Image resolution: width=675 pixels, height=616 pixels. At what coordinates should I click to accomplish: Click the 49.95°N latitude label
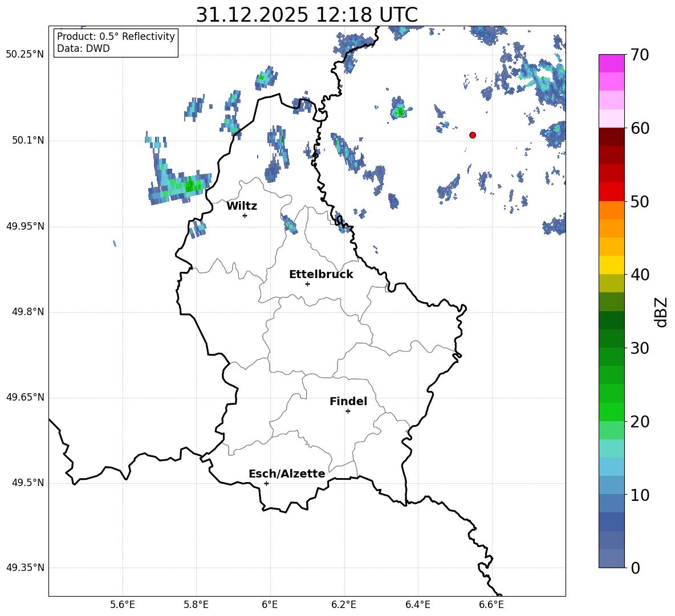pyautogui.click(x=25, y=226)
